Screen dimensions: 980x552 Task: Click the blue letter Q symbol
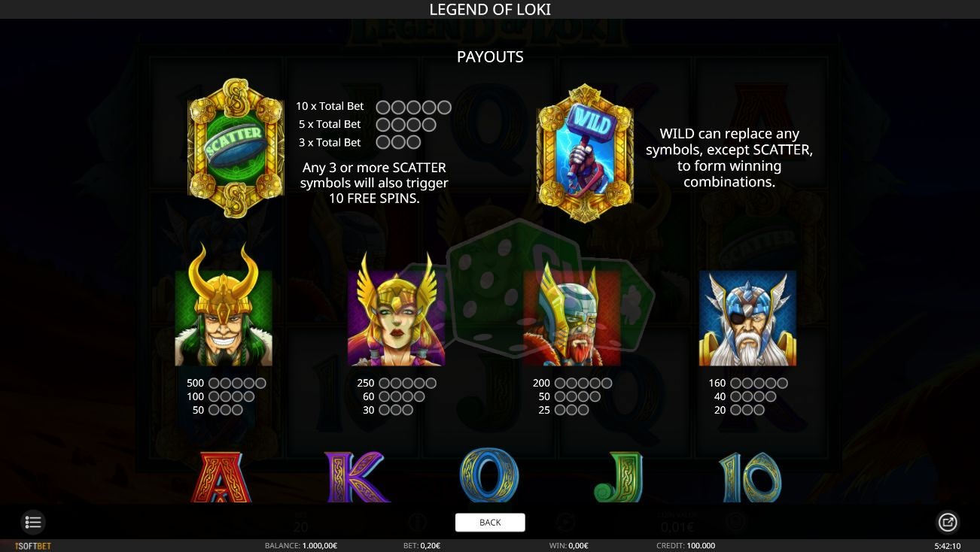pyautogui.click(x=489, y=475)
